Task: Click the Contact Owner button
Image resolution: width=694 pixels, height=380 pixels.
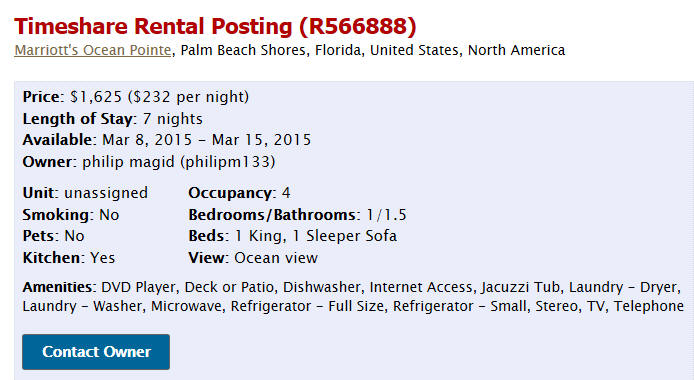Action: (x=96, y=352)
